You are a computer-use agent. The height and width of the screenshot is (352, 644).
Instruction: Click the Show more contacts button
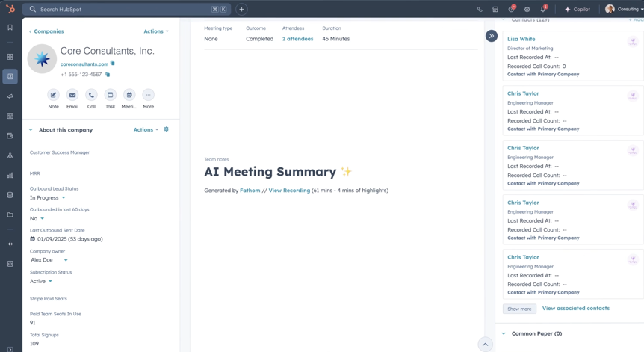(519, 309)
